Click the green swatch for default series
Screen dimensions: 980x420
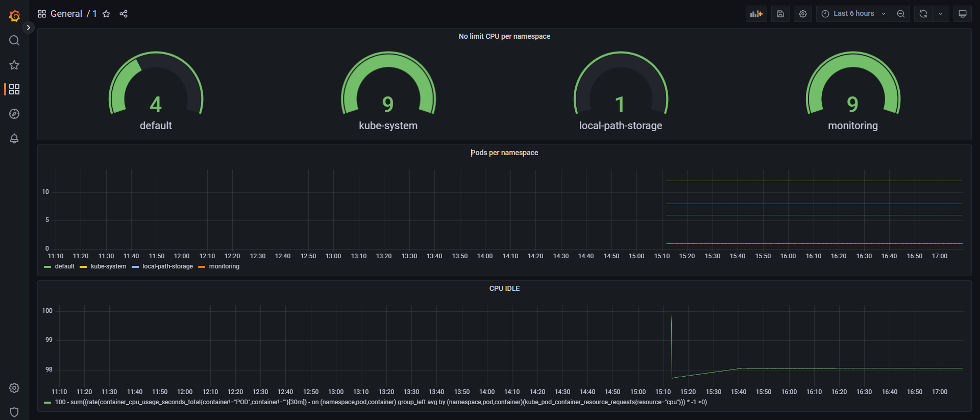[47, 267]
